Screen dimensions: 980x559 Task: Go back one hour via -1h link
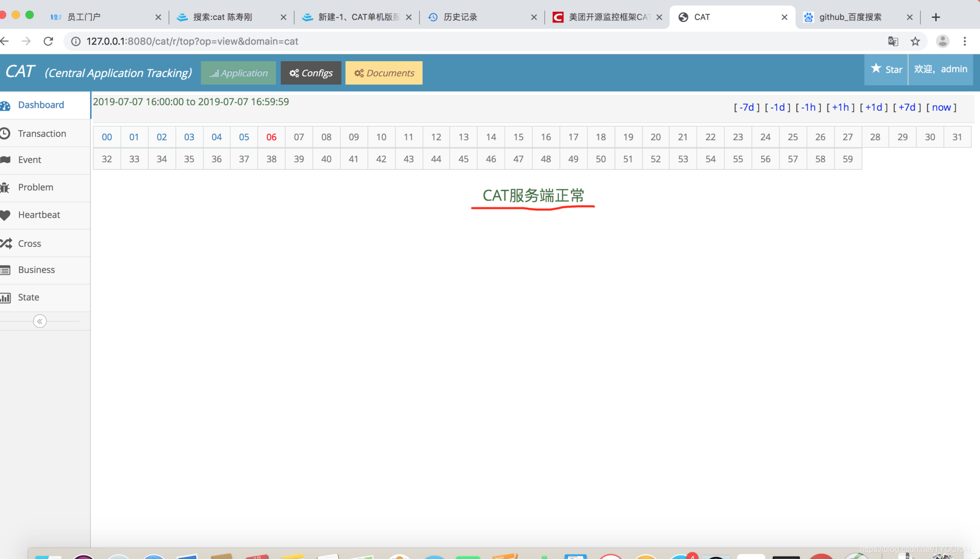pos(808,107)
